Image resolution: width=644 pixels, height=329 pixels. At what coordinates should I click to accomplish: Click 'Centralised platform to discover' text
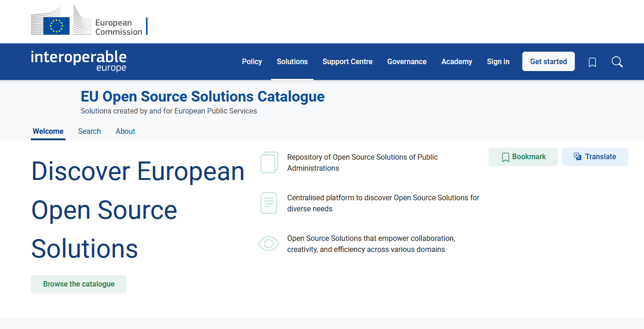383,203
